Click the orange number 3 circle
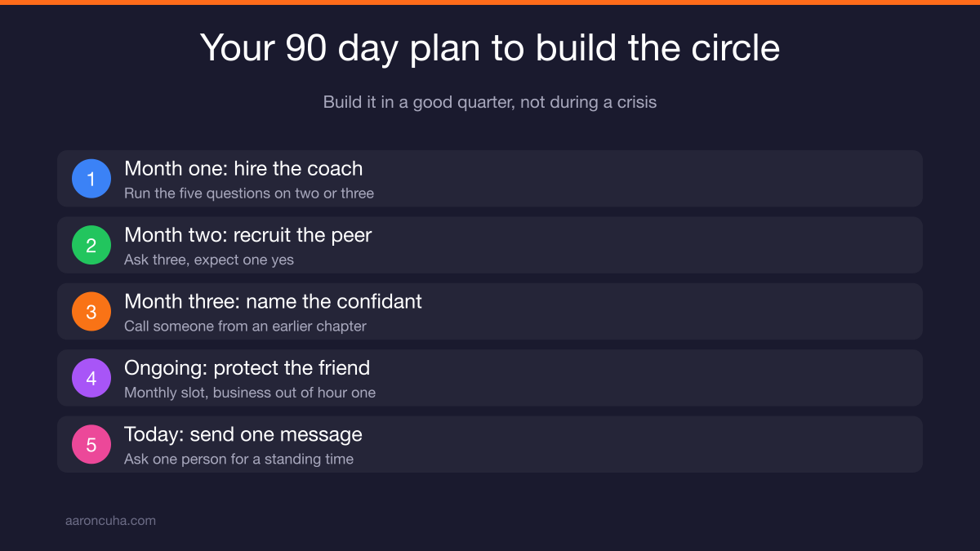 click(x=91, y=312)
